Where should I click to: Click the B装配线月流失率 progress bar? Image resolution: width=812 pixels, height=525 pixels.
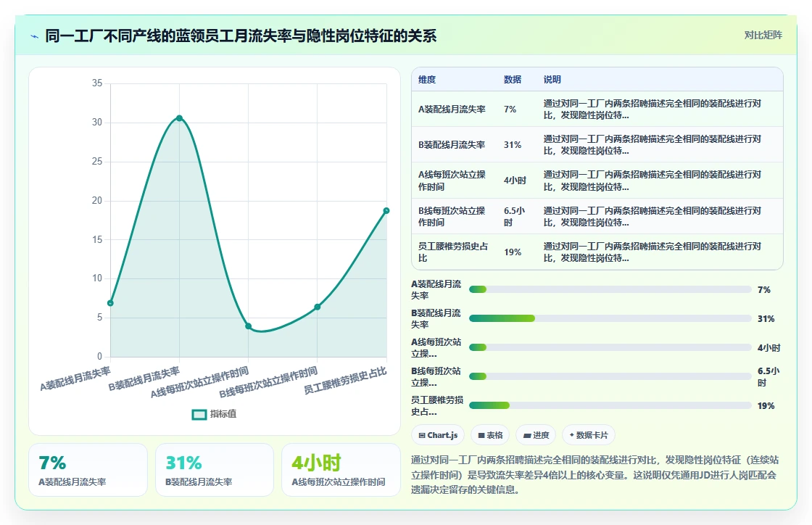tap(610, 318)
